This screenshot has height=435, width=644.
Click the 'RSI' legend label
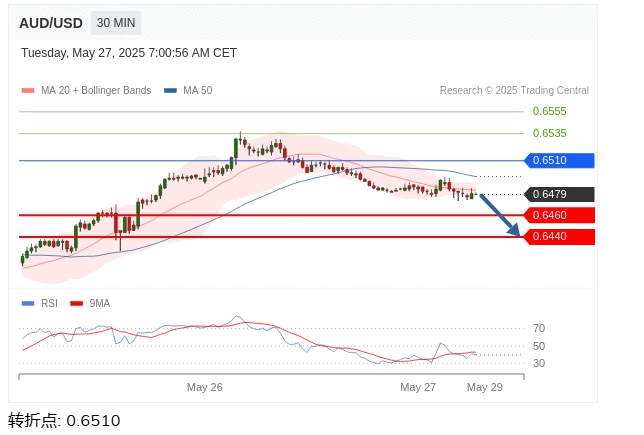[x=49, y=304]
